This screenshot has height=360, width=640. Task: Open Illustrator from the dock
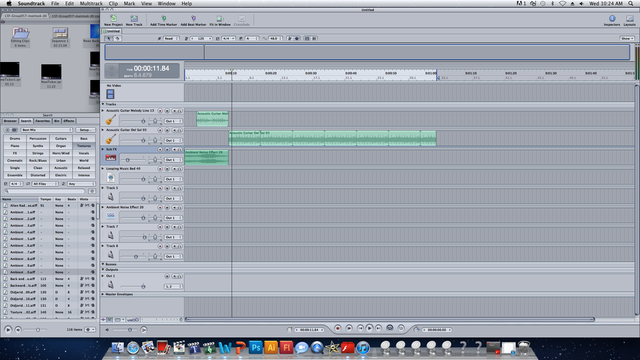pyautogui.click(x=271, y=348)
